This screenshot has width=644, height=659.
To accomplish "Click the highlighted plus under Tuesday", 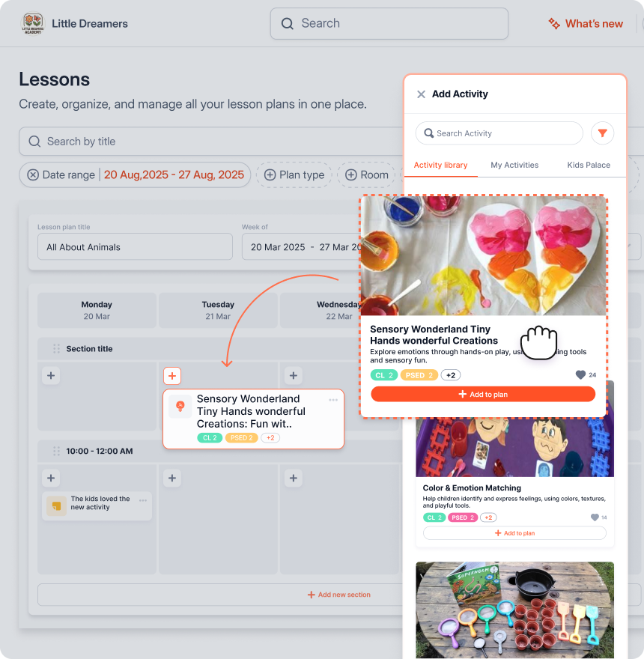I will click(172, 376).
